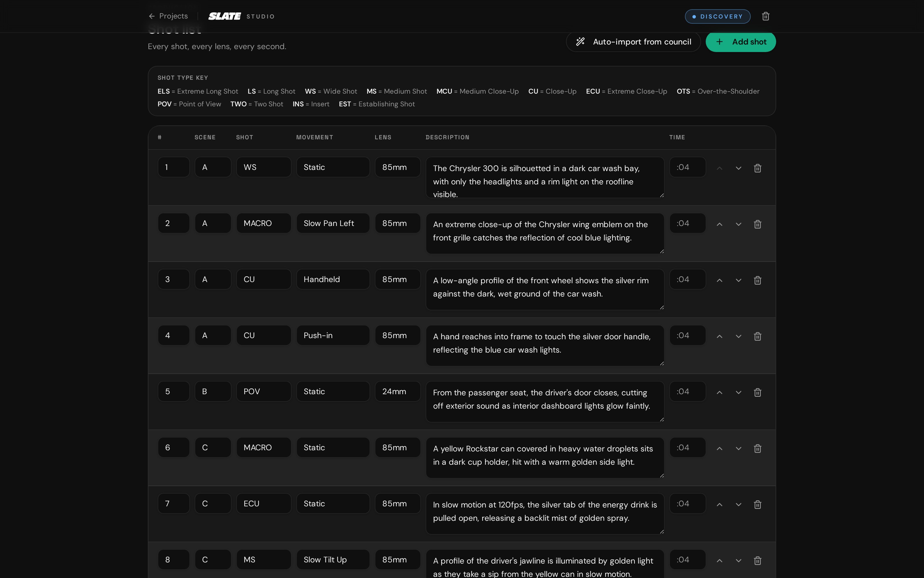924x578 pixels.
Task: Click the Movement column header
Action: pyautogui.click(x=315, y=137)
